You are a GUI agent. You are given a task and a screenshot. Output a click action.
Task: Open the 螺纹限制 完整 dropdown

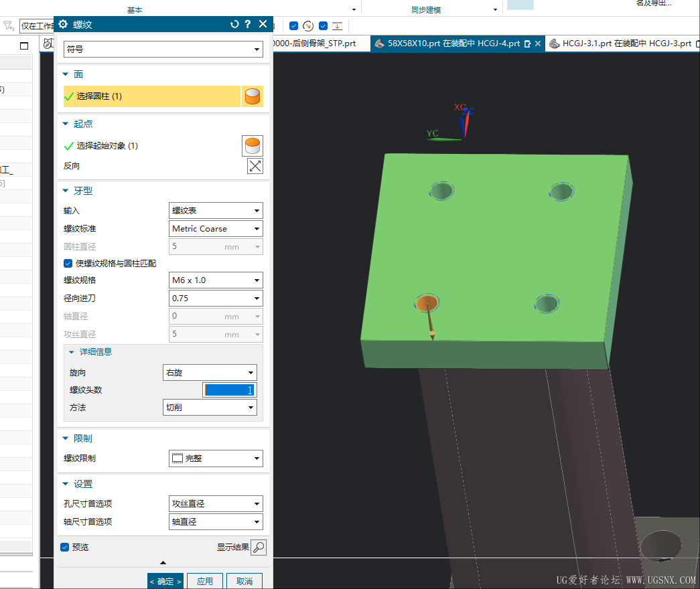[x=216, y=458]
